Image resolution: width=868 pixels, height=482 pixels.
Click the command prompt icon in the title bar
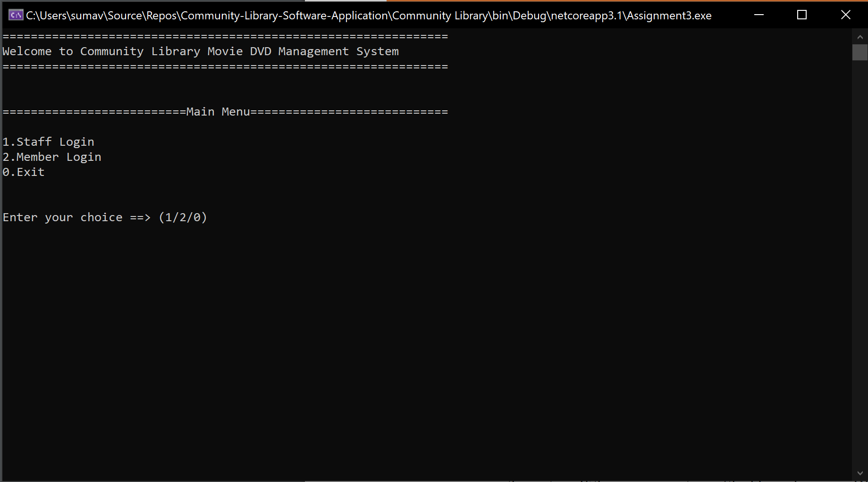(x=15, y=15)
